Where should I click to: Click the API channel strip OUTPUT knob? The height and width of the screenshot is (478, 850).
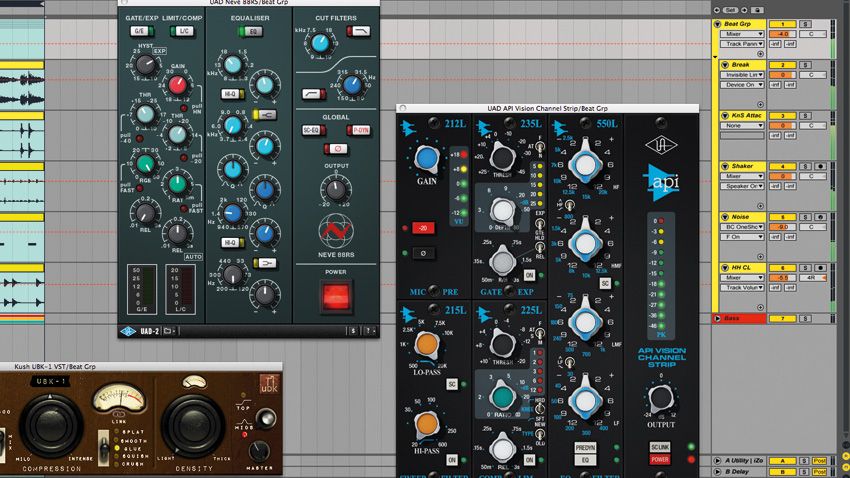pyautogui.click(x=660, y=397)
